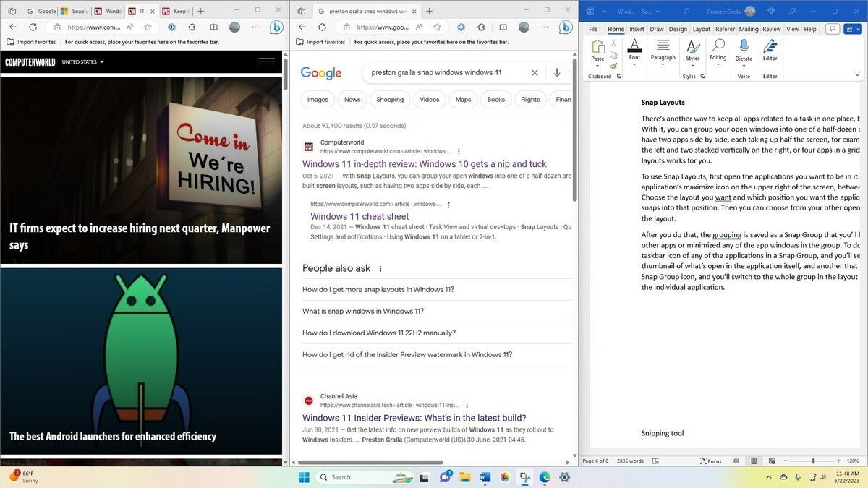
Task: Clear the Google search box with the X
Action: (x=535, y=73)
